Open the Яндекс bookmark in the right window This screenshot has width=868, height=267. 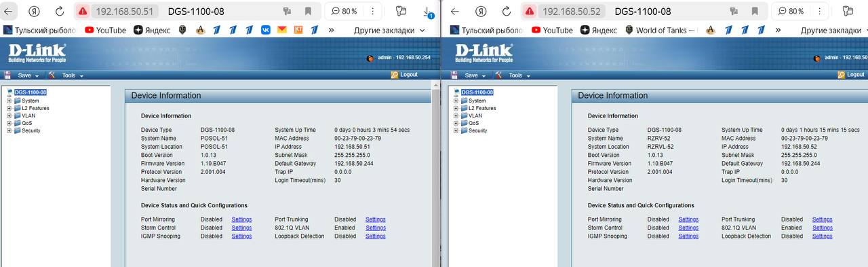click(599, 30)
